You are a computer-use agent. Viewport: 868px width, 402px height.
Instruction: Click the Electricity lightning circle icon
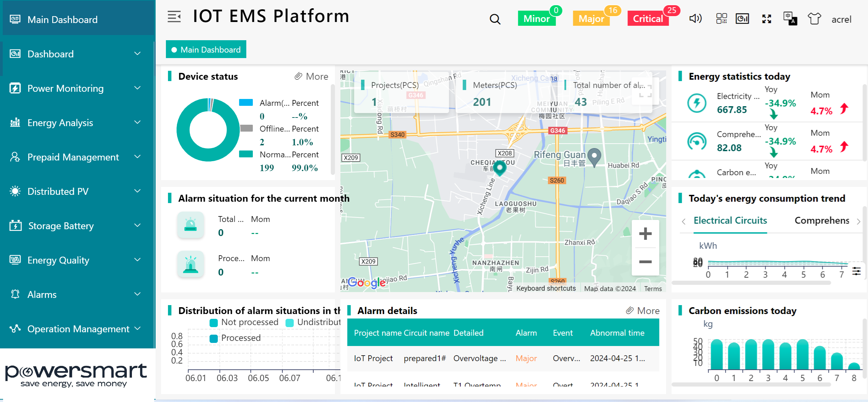click(x=697, y=103)
